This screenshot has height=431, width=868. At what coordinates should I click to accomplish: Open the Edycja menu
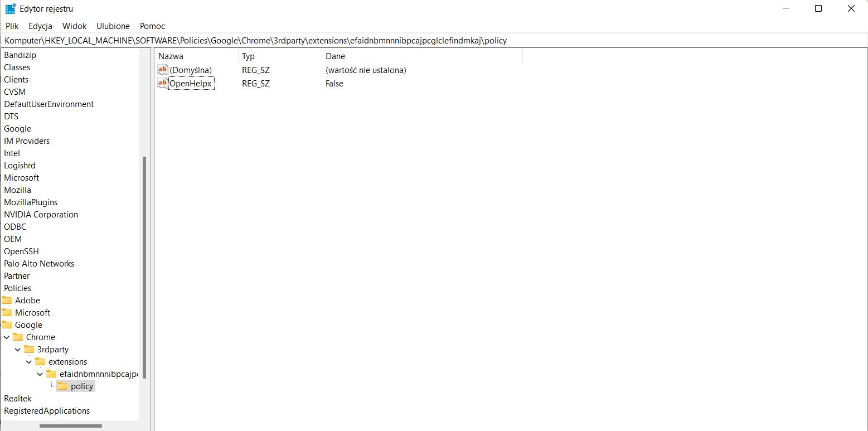(40, 26)
